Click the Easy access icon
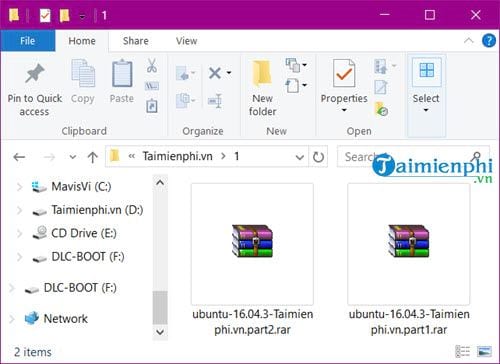The image size is (500, 364). point(292,86)
